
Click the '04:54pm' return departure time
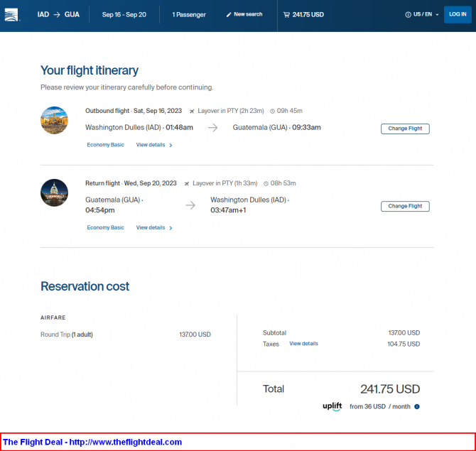tap(100, 210)
